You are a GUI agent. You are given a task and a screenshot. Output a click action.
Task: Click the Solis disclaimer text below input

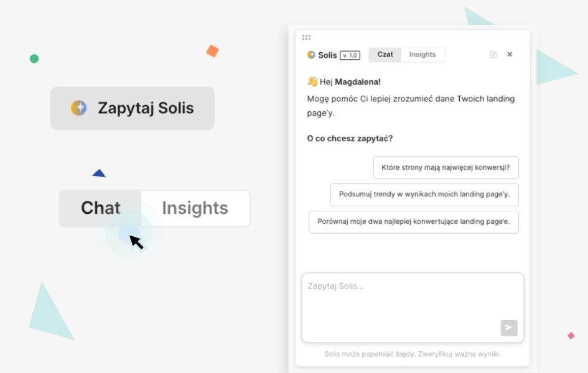coord(412,354)
